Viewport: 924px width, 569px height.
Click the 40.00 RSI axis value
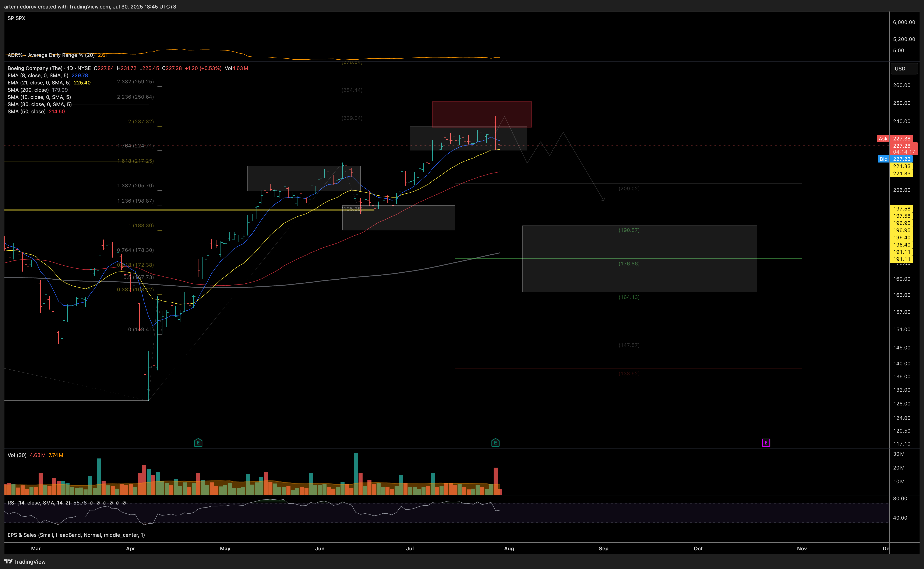[900, 518]
